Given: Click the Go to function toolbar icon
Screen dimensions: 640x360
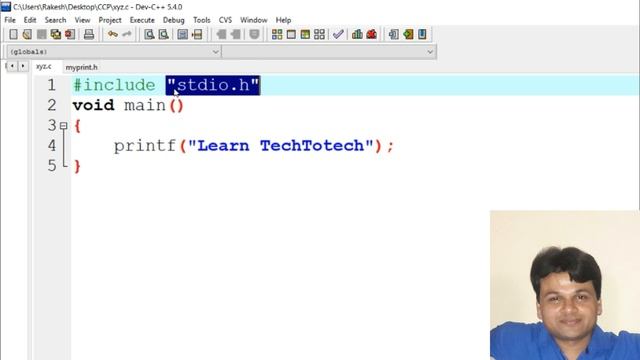Looking at the screenshot, I should (x=182, y=34).
